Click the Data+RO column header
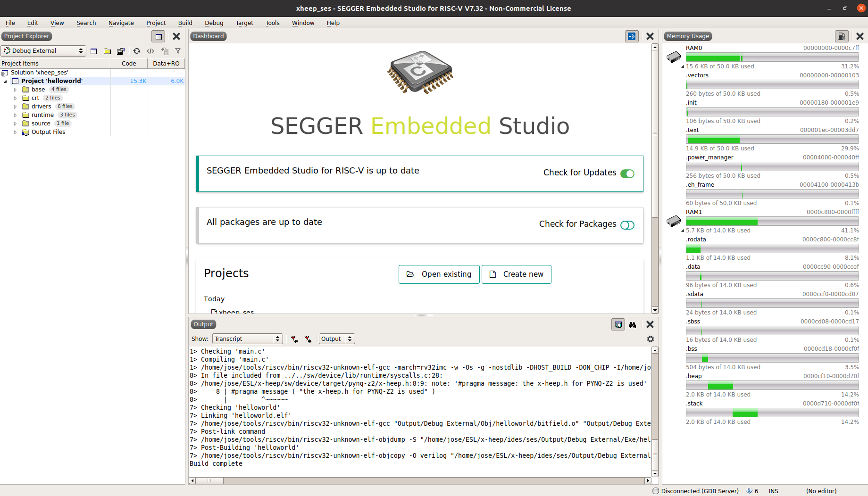868x496 pixels. (x=166, y=64)
